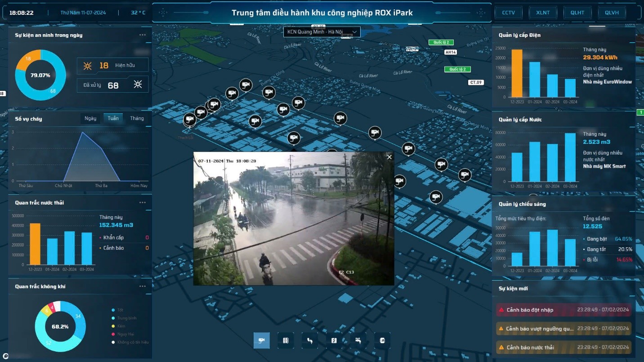Image resolution: width=644 pixels, height=362 pixels.
Task: Click the QLVH button in header
Action: pos(612,13)
